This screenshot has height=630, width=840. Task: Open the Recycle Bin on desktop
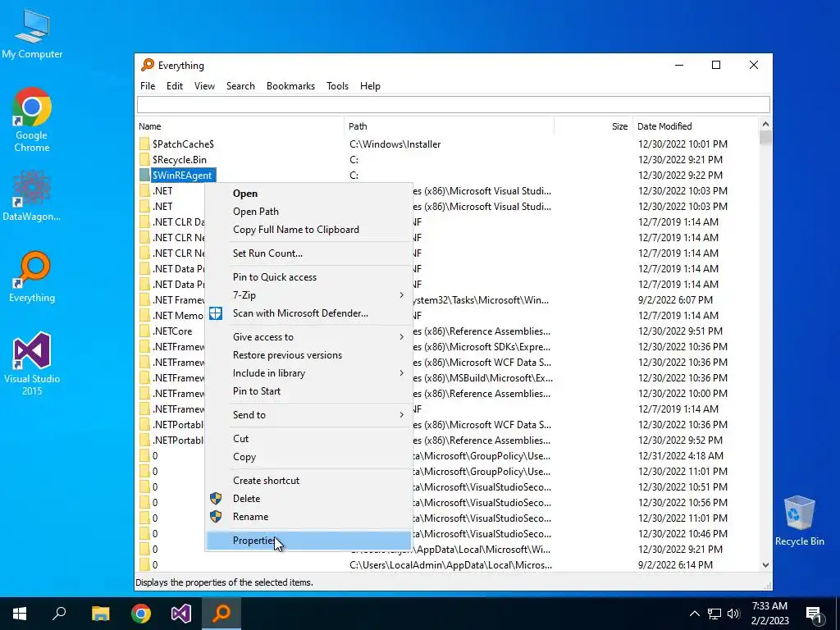[x=799, y=521]
